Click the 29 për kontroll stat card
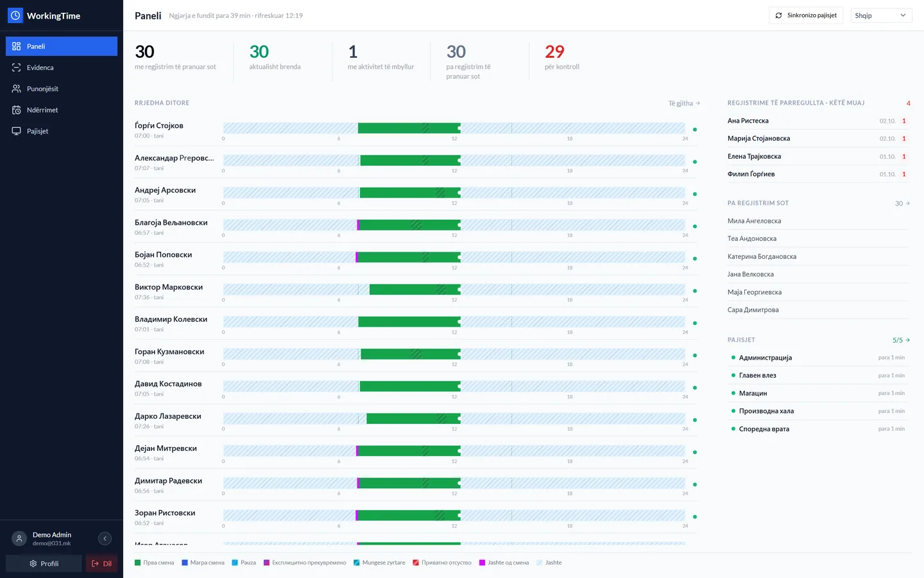The width and height of the screenshot is (924, 578). (562, 57)
